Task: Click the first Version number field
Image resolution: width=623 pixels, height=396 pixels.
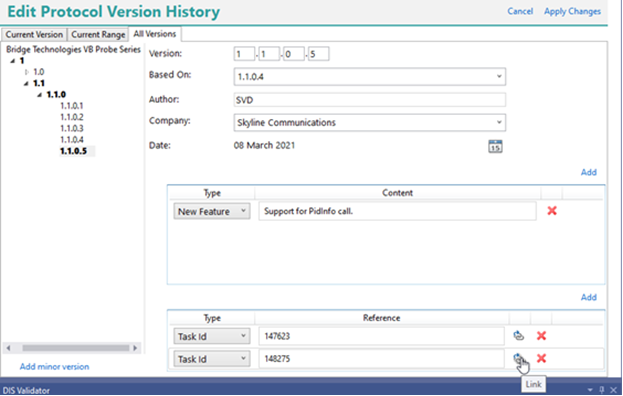Action: click(x=244, y=54)
